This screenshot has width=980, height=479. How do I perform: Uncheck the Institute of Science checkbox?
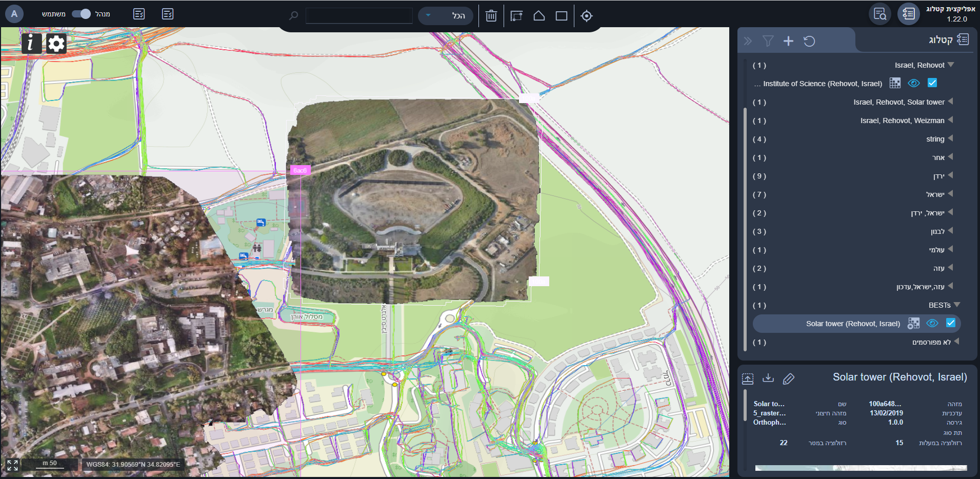[932, 83]
